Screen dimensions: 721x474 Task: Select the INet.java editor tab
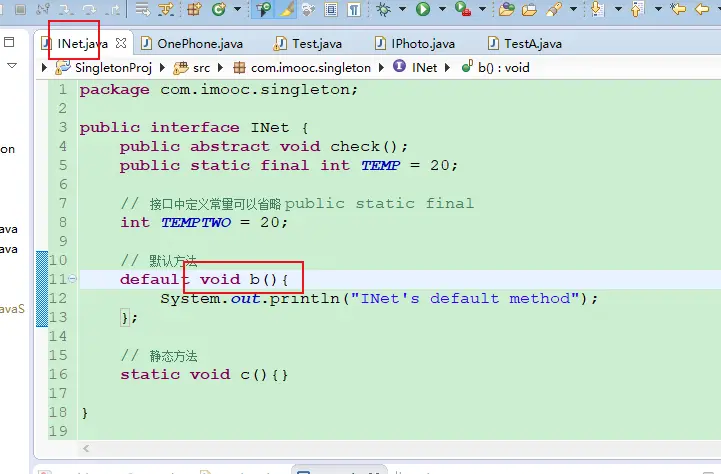82,44
